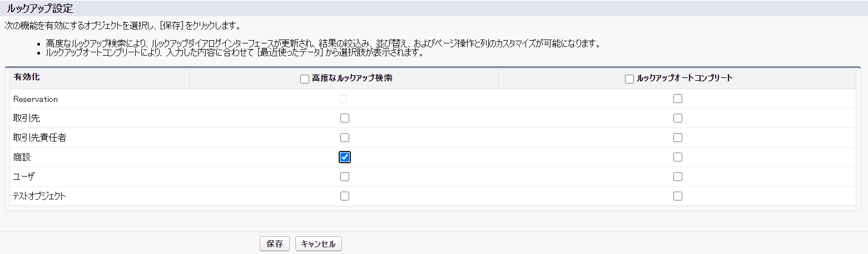Viewport: 868px width, 254px height.
Task: Check the 高度なルックアップ検索 select-all header checkbox
Action: pos(305,79)
